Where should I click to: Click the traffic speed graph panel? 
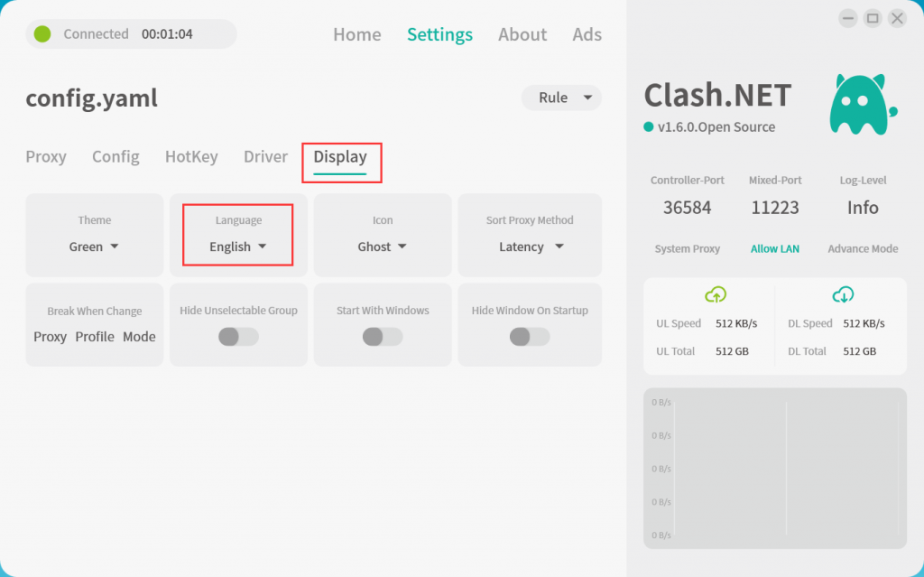coord(774,468)
